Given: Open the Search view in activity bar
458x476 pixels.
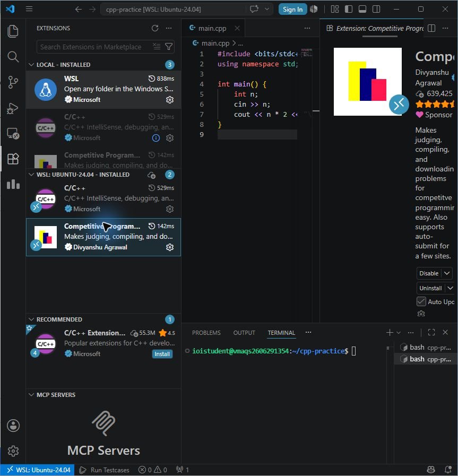Looking at the screenshot, I should tap(13, 57).
